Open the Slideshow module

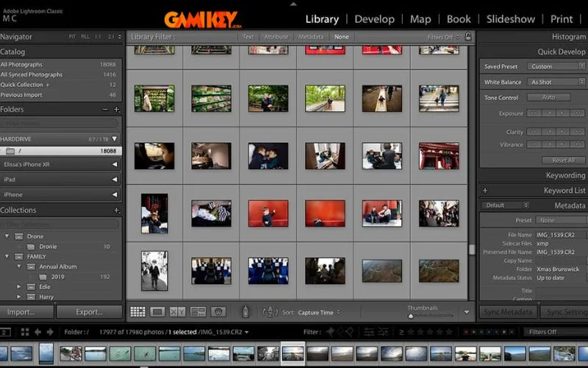click(x=511, y=19)
